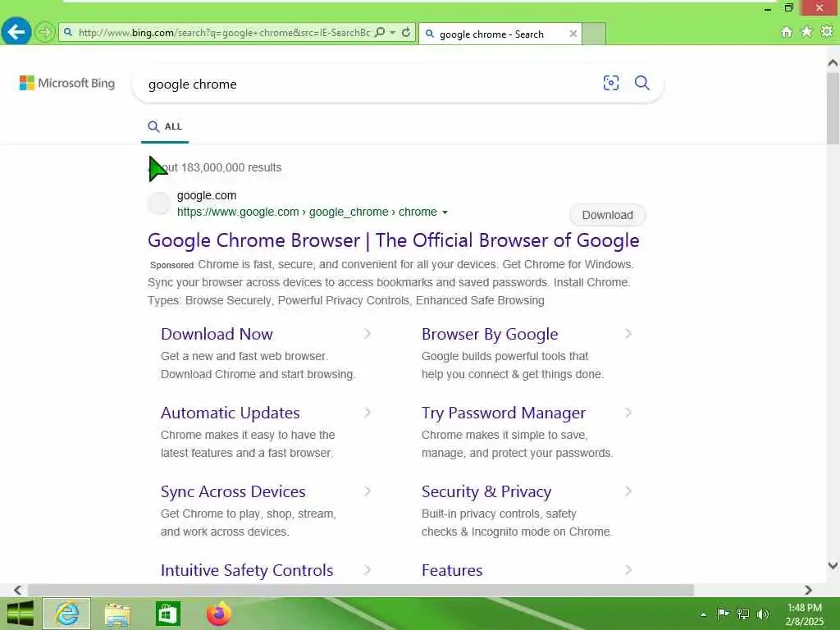Click the chevron next to Security & Privacy
Screen dimensions: 840x630
(628, 491)
